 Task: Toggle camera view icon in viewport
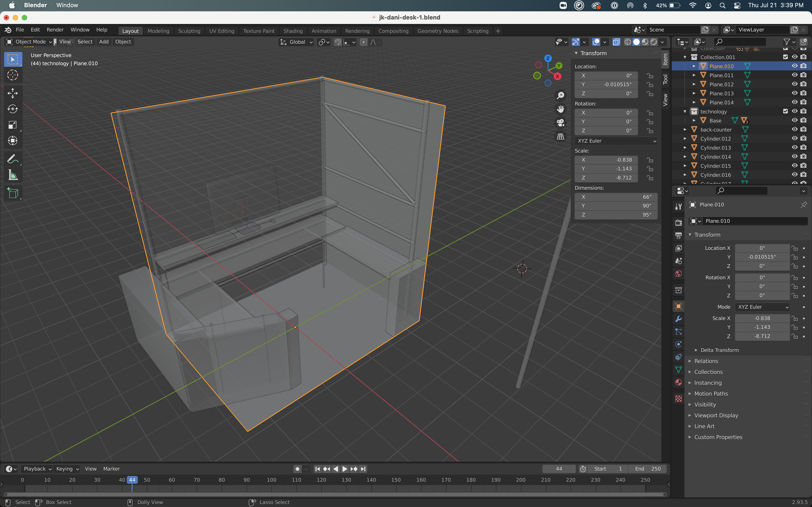(560, 123)
